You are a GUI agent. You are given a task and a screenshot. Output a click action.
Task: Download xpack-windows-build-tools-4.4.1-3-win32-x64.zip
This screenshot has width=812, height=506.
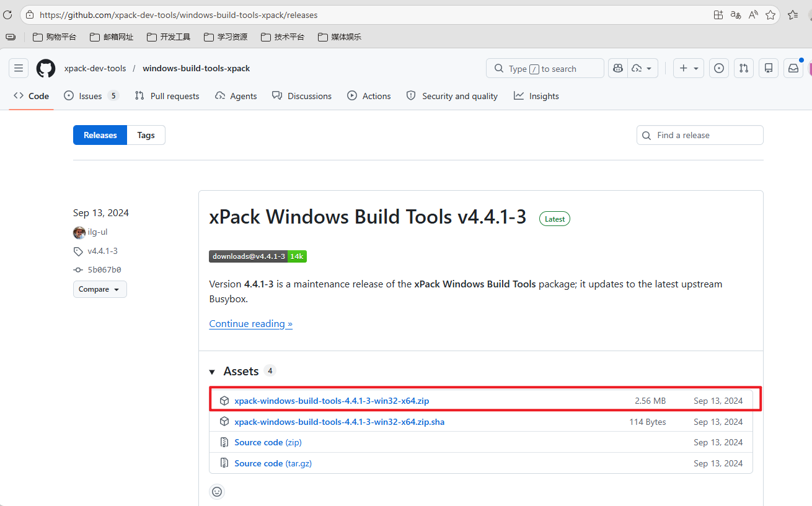332,401
